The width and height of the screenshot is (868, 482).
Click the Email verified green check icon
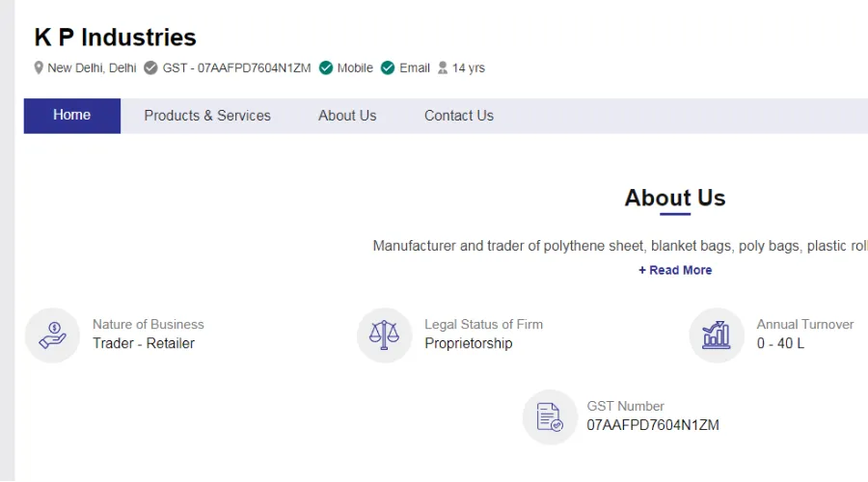[x=388, y=68]
